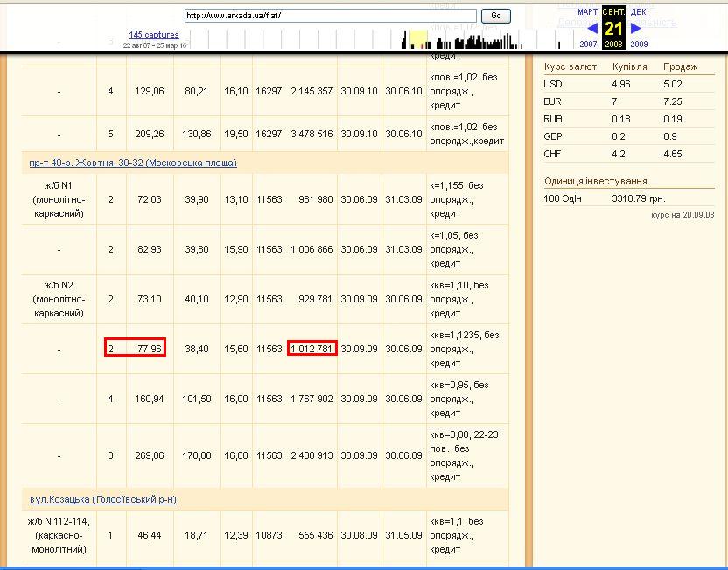The height and width of the screenshot is (570, 728).
Task: Open the 145 captures link
Action: (x=154, y=35)
